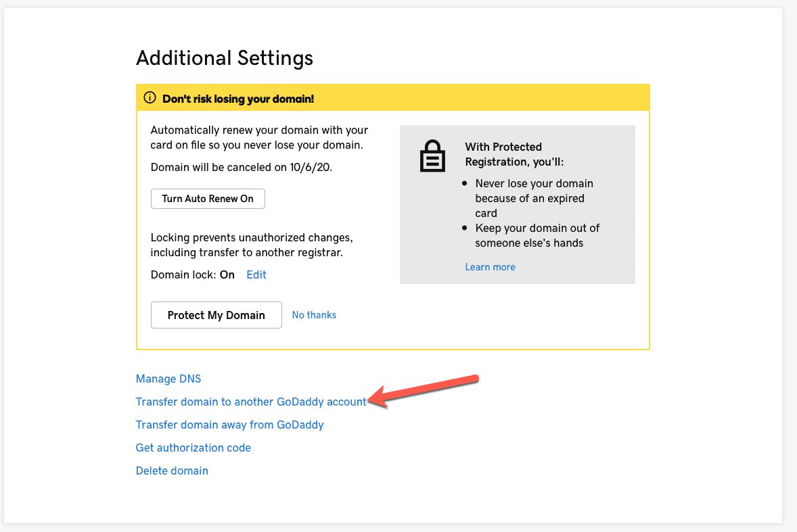The width and height of the screenshot is (797, 532).
Task: Click the red arrow pointing to transfer link
Action: pos(423,390)
